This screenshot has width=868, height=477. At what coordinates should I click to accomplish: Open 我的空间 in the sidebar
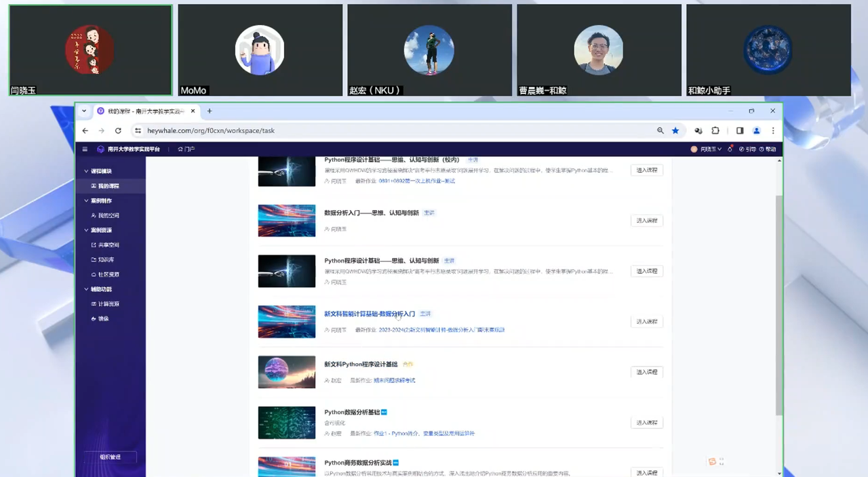click(x=110, y=215)
